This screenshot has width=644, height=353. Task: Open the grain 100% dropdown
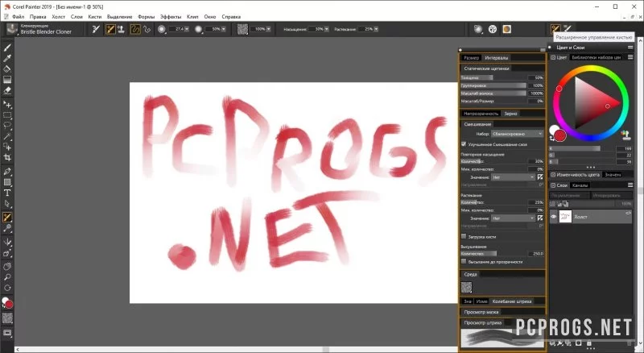point(268,29)
